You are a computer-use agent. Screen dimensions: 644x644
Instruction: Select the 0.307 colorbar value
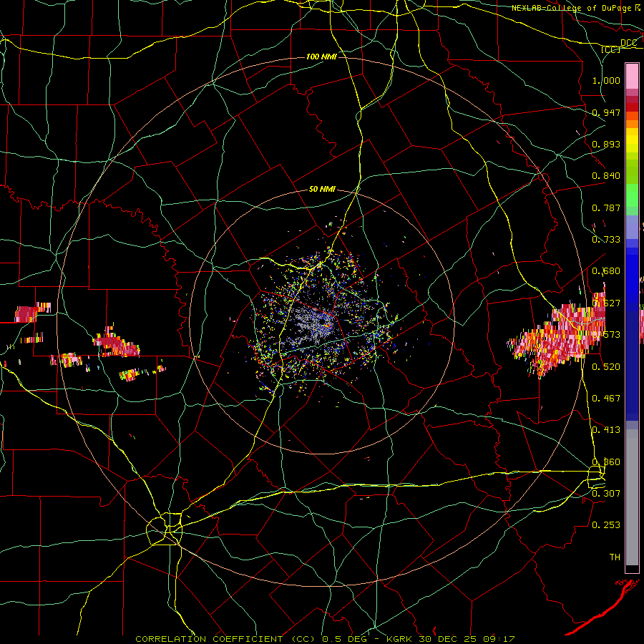[606, 493]
